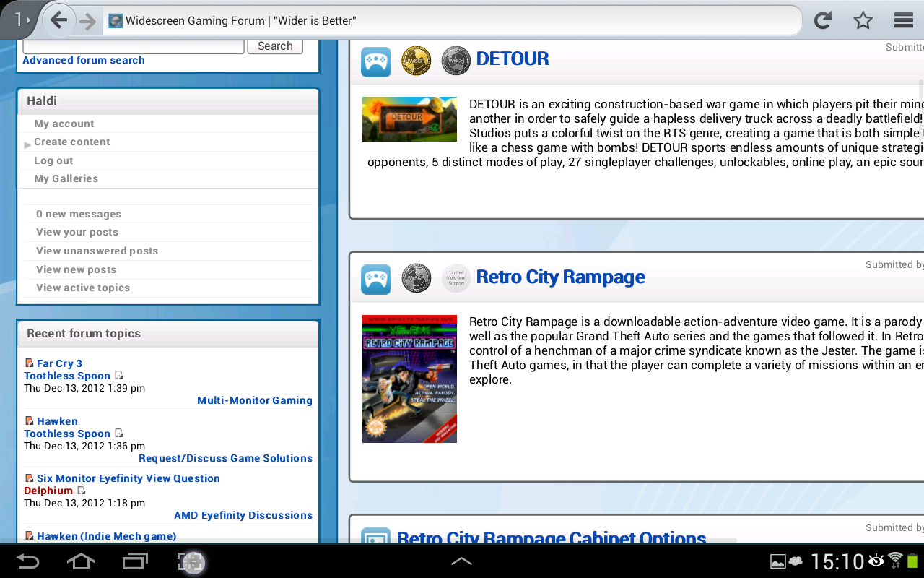Tap the Recent forum topics heading

[84, 333]
